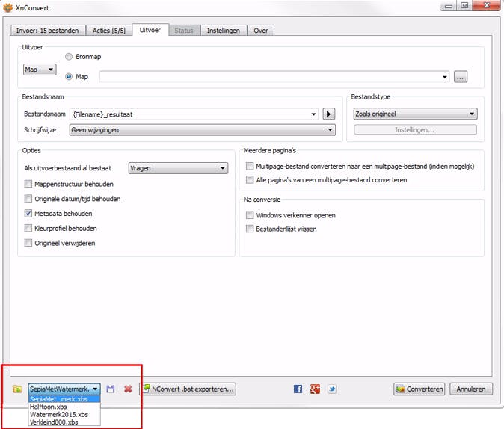Click the Bestandstype Instellingen button
The height and width of the screenshot is (429, 504).
(415, 130)
